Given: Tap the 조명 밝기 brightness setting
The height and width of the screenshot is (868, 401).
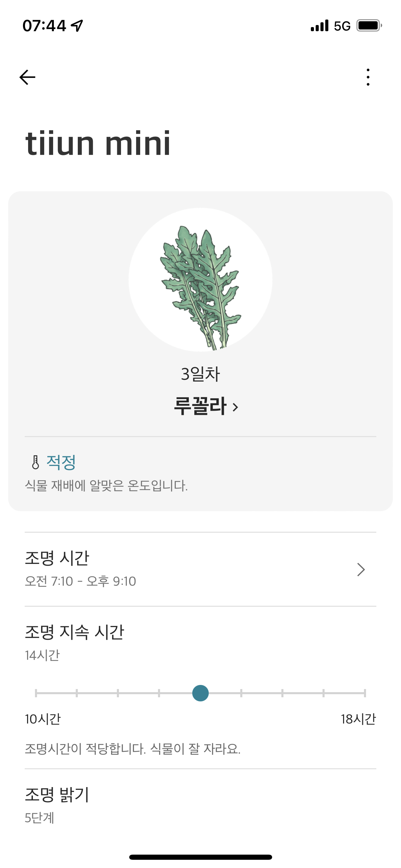Looking at the screenshot, I should (x=57, y=795).
